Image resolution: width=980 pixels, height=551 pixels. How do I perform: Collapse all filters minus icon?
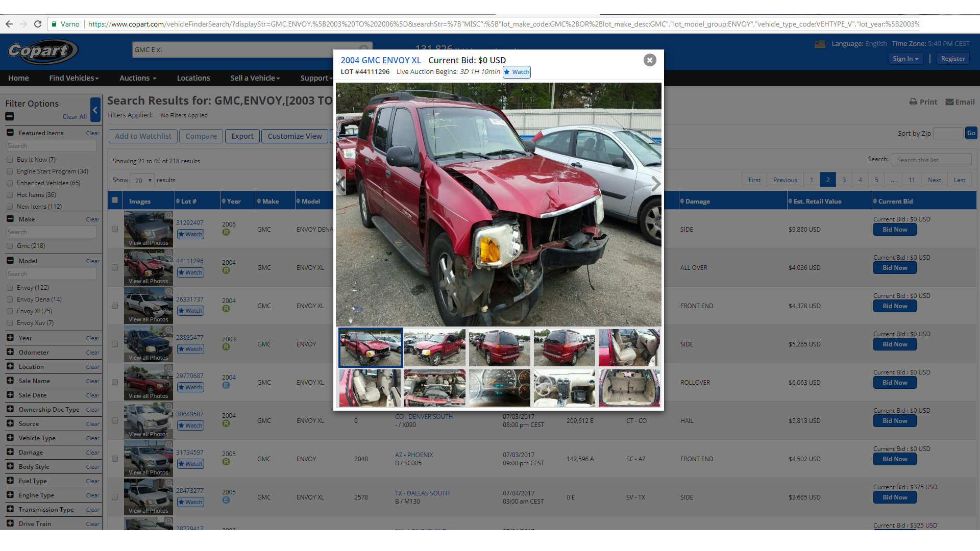coord(10,116)
